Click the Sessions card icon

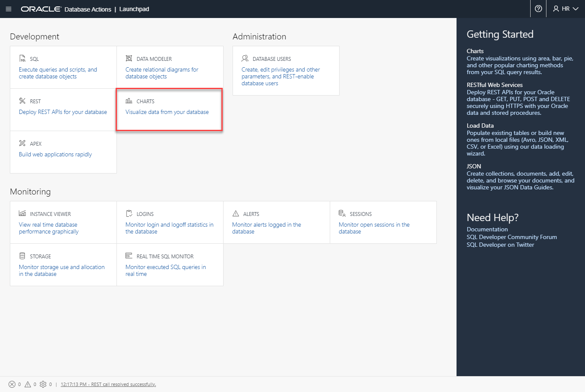[342, 213]
